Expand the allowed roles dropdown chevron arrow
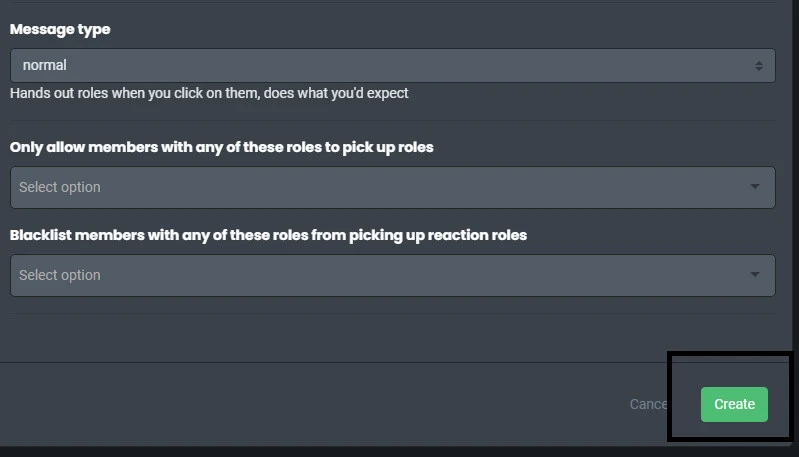799x457 pixels. pos(754,187)
